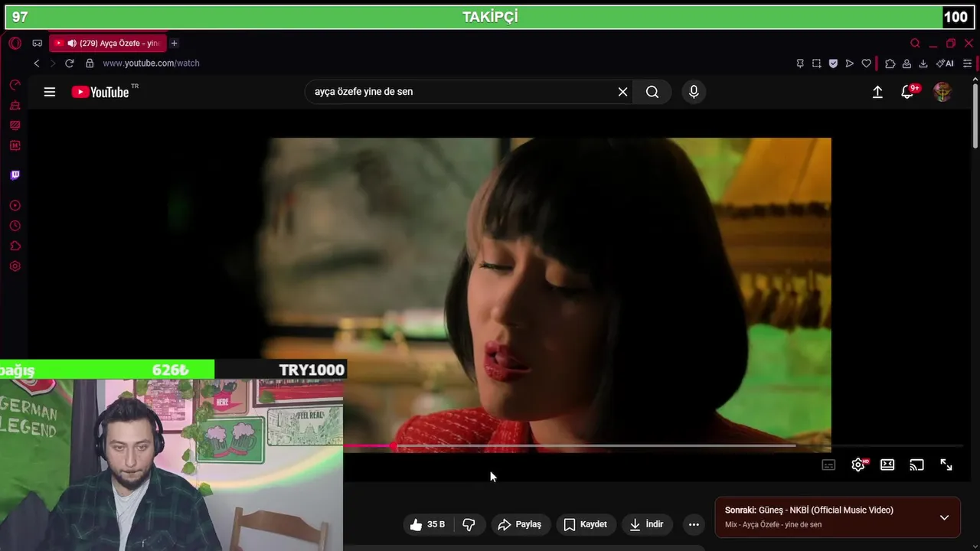Open tab search magnifier in title bar
Screen dimensions: 980x551
[915, 44]
